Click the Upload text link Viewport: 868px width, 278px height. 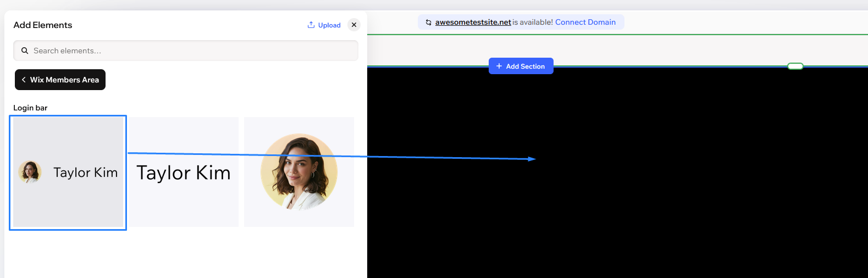329,25
